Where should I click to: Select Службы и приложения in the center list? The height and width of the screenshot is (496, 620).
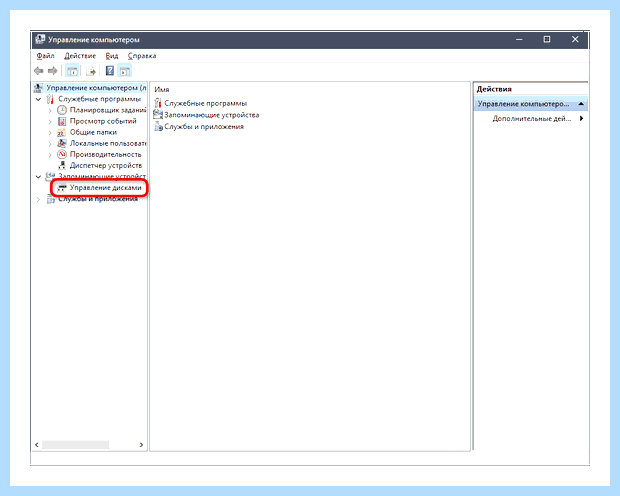click(204, 127)
